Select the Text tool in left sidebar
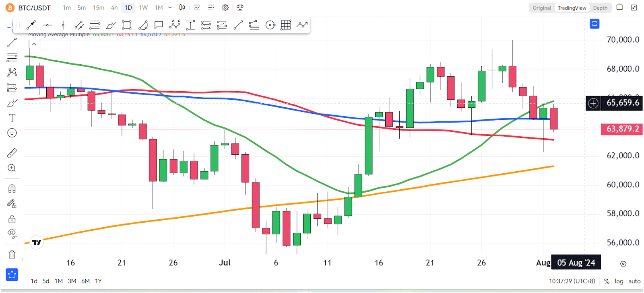 point(12,118)
